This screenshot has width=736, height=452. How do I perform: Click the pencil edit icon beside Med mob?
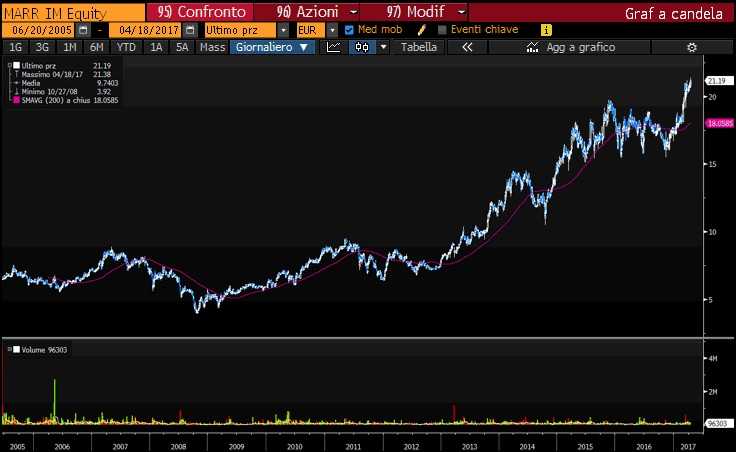click(422, 30)
